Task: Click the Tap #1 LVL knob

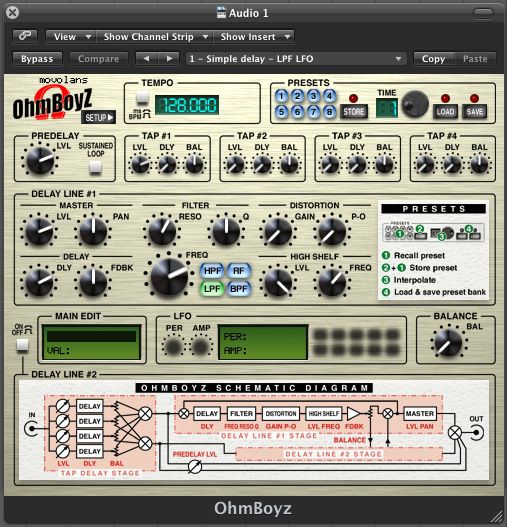Action: click(x=140, y=164)
